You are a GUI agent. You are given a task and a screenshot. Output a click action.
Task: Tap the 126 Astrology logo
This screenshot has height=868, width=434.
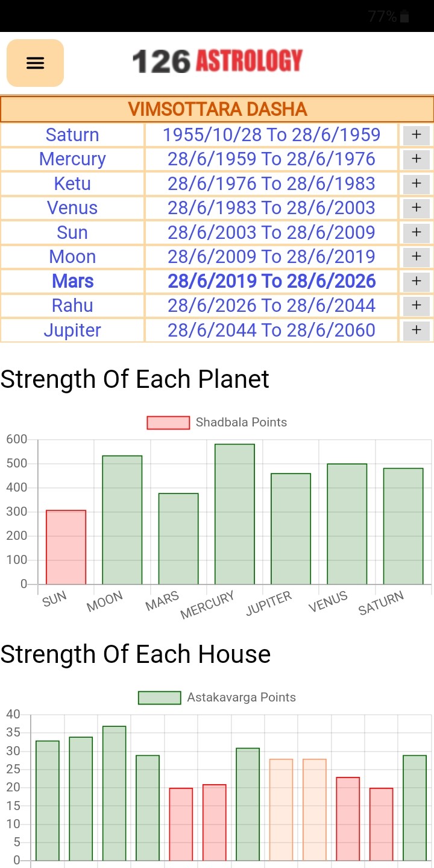coord(217,62)
